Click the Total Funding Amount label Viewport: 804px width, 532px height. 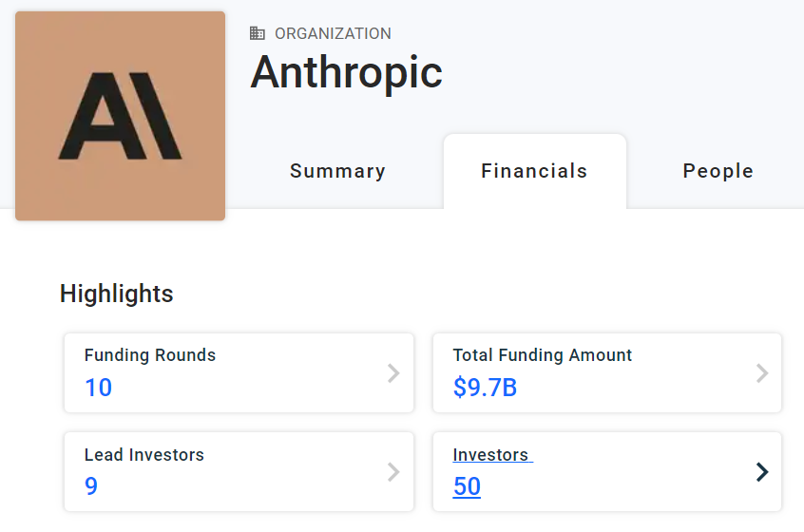pyautogui.click(x=543, y=355)
